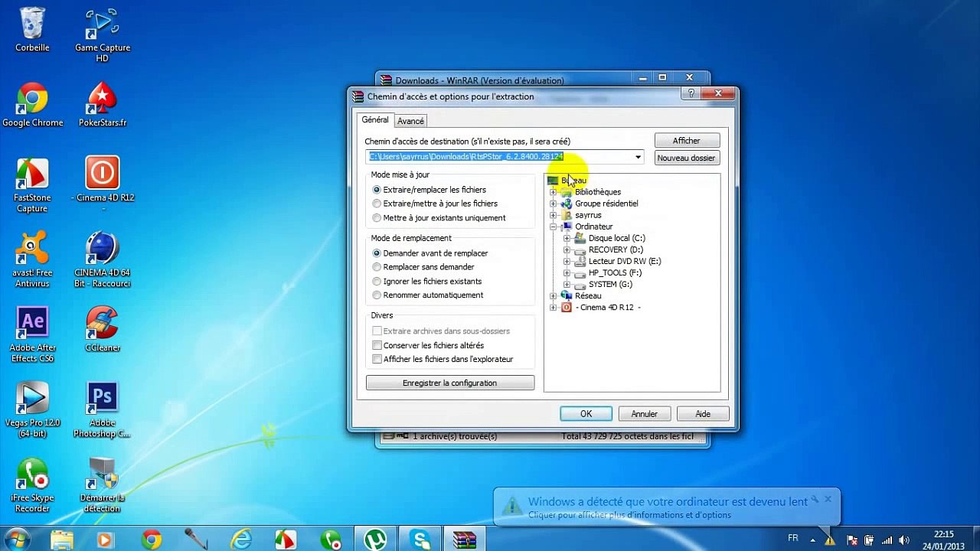The height and width of the screenshot is (551, 980).
Task: Open PokerStars.fr desktop icon
Action: coord(103,105)
